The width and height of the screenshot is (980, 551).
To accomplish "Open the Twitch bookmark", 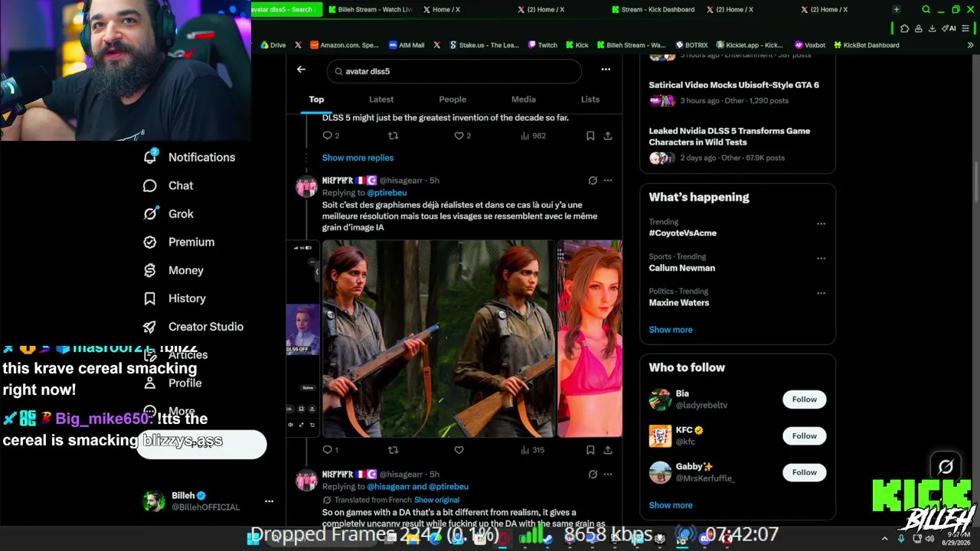I will [543, 45].
